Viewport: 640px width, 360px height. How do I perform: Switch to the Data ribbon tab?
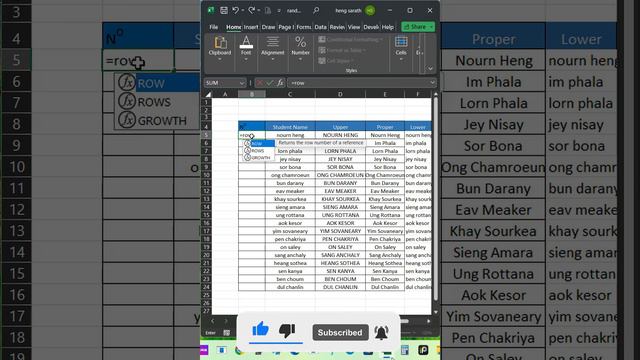click(x=320, y=27)
